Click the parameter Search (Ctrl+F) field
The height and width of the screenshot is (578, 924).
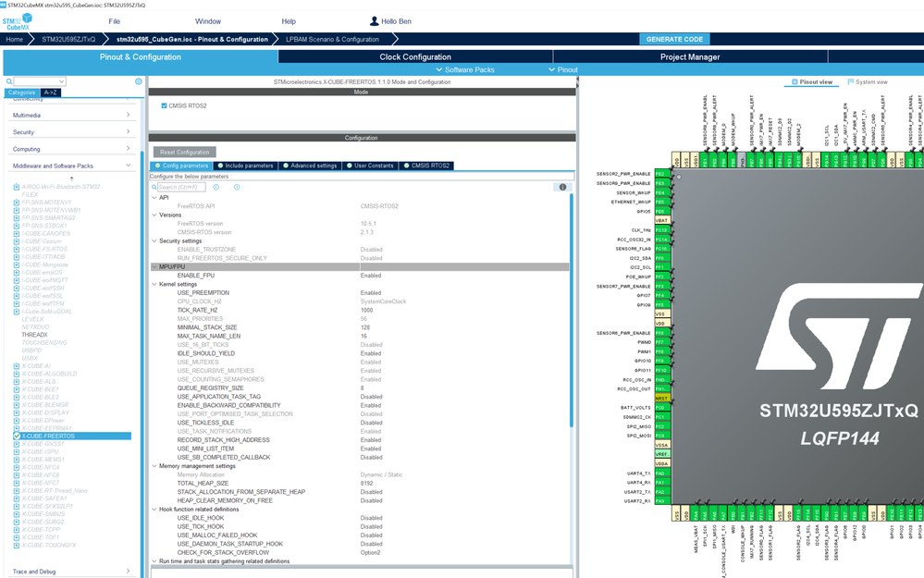(x=181, y=187)
